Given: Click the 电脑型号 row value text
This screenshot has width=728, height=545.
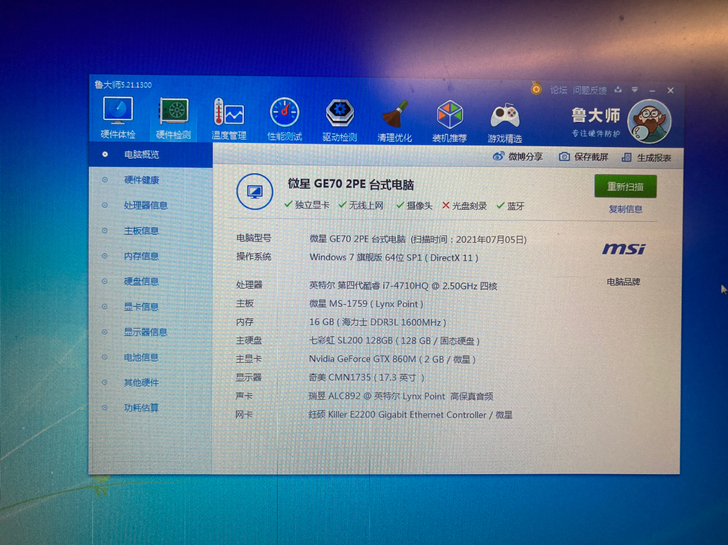Looking at the screenshot, I should pos(418,240).
